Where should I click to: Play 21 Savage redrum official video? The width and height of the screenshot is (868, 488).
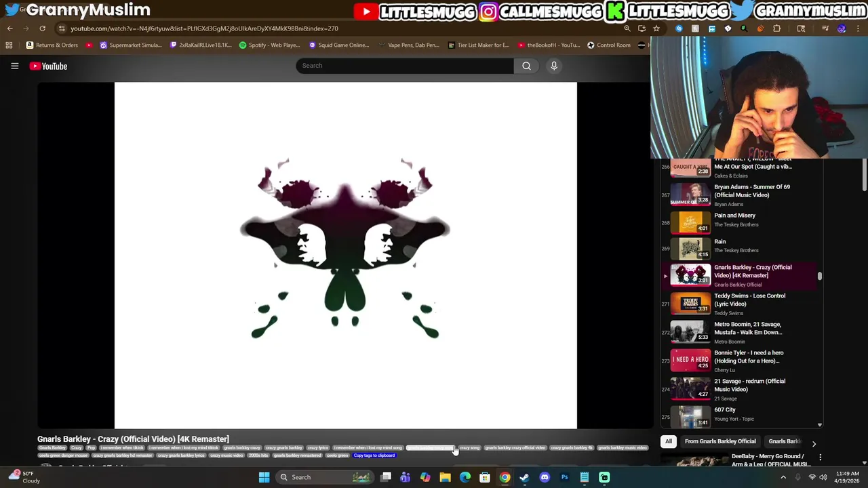pos(739,389)
